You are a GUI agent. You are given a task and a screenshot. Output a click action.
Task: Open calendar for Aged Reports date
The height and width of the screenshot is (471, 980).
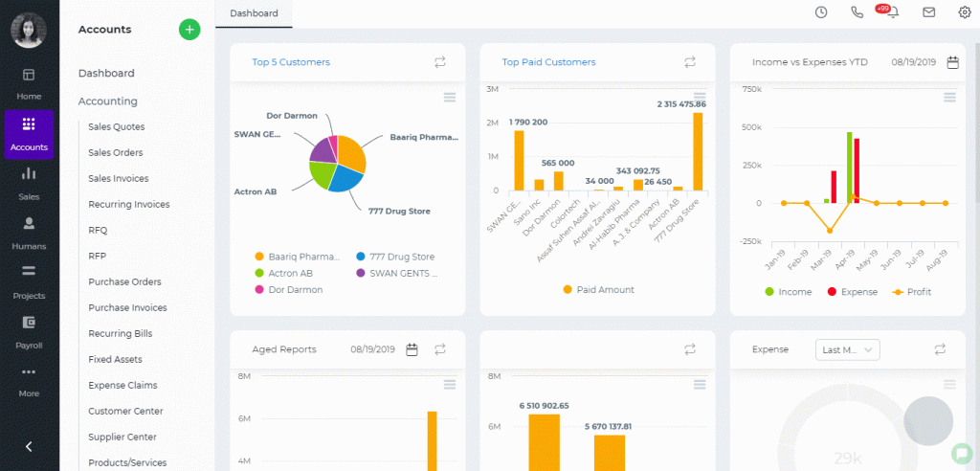(412, 349)
